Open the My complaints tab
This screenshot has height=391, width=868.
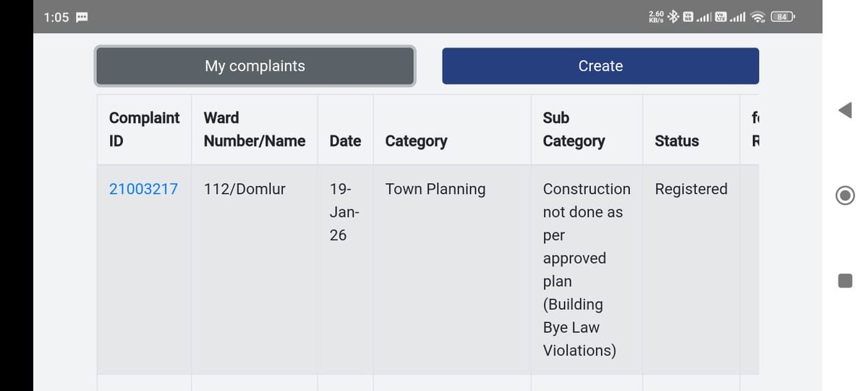point(255,66)
